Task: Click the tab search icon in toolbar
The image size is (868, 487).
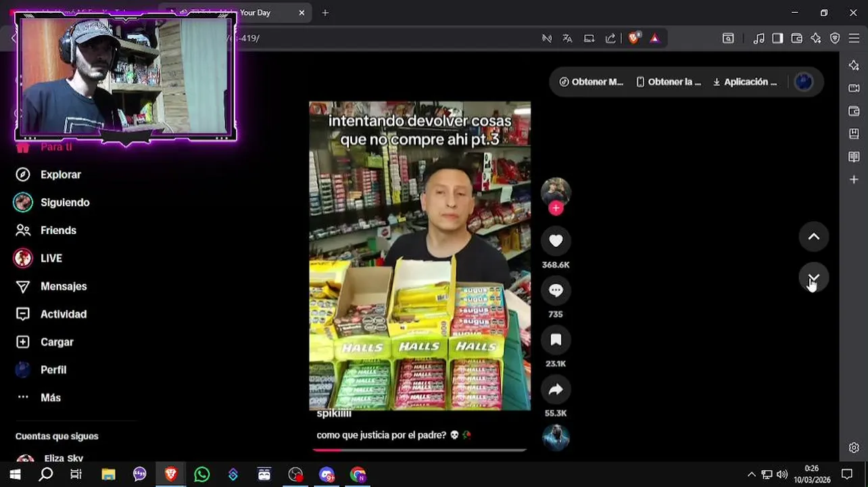Action: pos(728,39)
